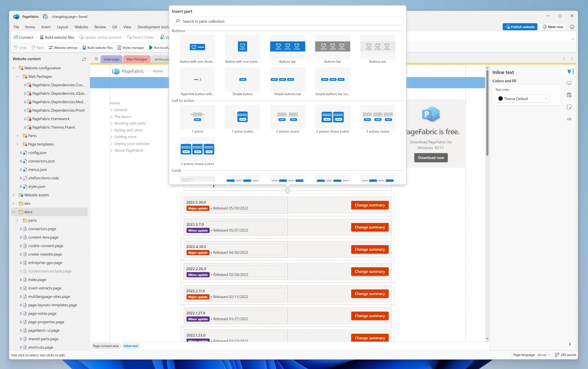This screenshot has width=588, height=369.
Task: Open the File menu
Action: (x=16, y=27)
